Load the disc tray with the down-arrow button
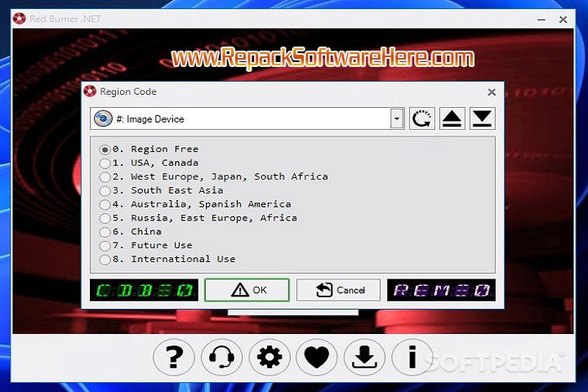 [483, 118]
